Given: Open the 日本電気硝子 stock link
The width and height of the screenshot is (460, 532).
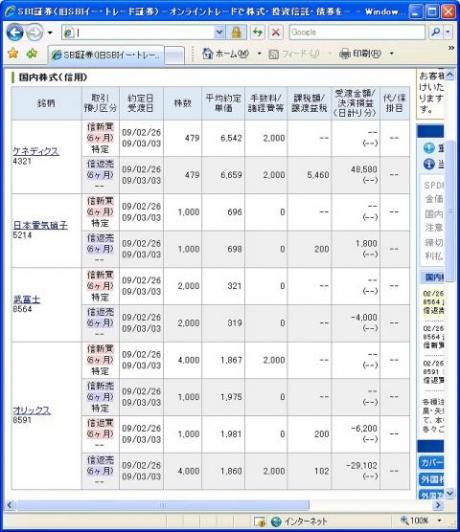Looking at the screenshot, I should click(40, 225).
